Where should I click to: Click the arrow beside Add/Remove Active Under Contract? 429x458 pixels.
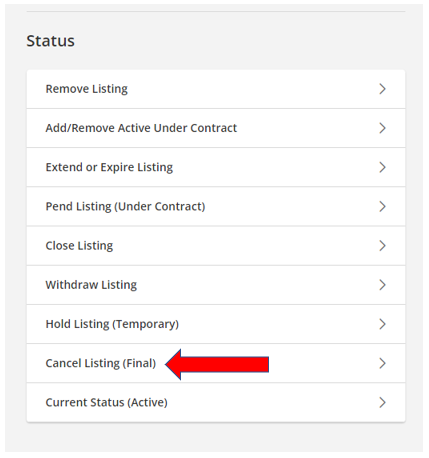[x=382, y=128]
